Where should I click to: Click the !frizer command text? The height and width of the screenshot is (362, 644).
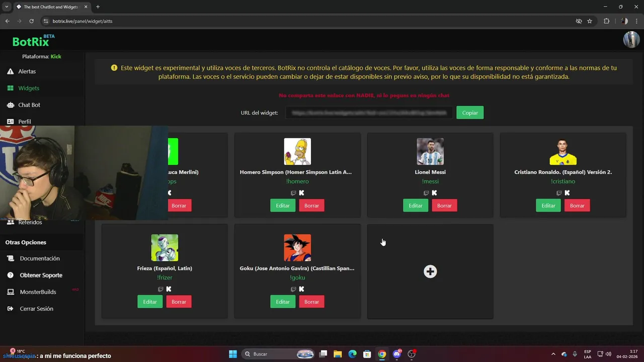pos(165,278)
